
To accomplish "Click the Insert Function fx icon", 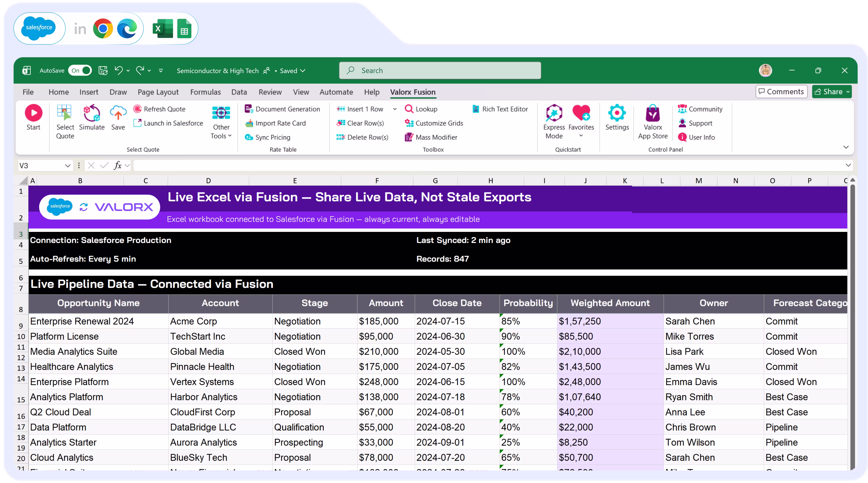I will (x=118, y=165).
